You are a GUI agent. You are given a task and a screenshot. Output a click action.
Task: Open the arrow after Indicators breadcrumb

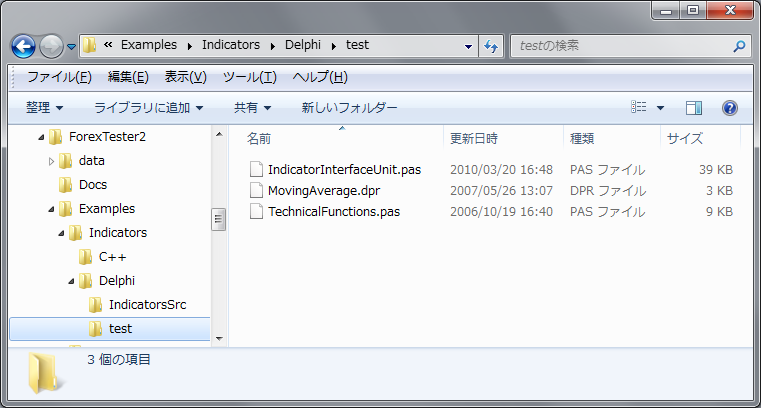click(273, 46)
